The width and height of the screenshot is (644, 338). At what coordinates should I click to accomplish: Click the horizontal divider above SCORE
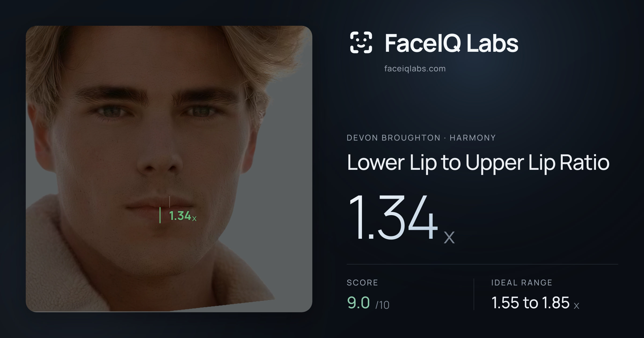(x=482, y=264)
